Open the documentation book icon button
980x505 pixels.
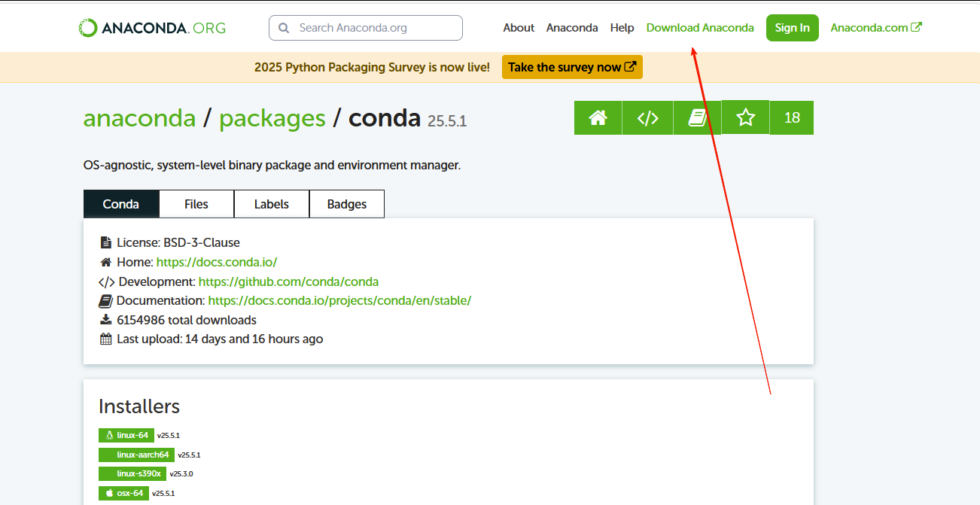pyautogui.click(x=697, y=117)
